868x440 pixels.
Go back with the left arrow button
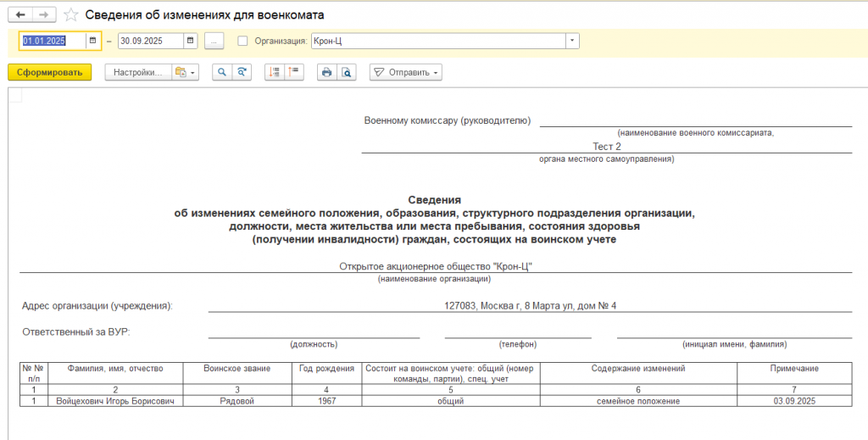point(20,15)
